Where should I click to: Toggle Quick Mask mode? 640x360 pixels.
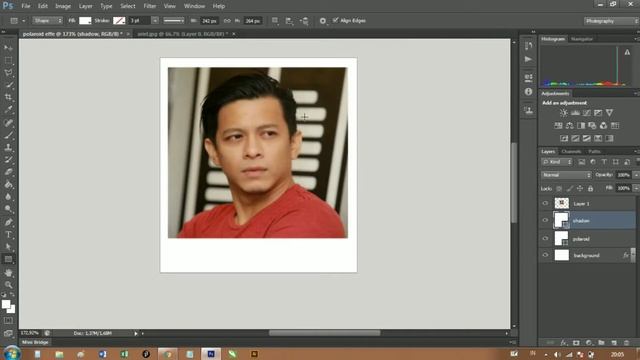click(8, 320)
